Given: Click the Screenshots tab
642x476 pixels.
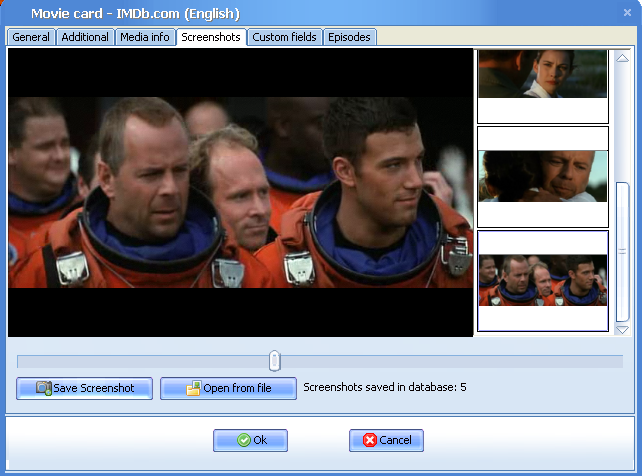Looking at the screenshot, I should click(211, 37).
